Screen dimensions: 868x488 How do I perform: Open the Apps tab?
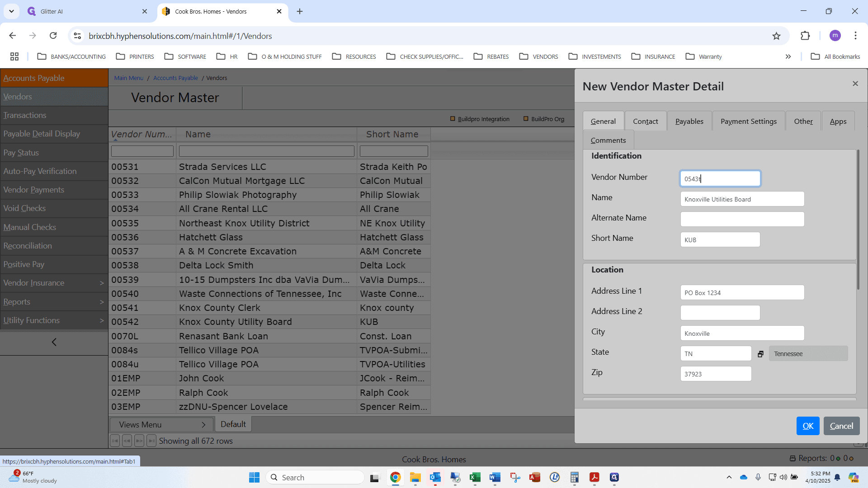click(838, 121)
